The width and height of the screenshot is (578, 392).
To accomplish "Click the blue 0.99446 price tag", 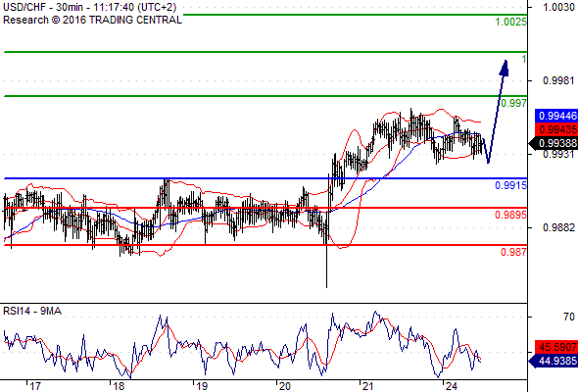I will pyautogui.click(x=556, y=116).
